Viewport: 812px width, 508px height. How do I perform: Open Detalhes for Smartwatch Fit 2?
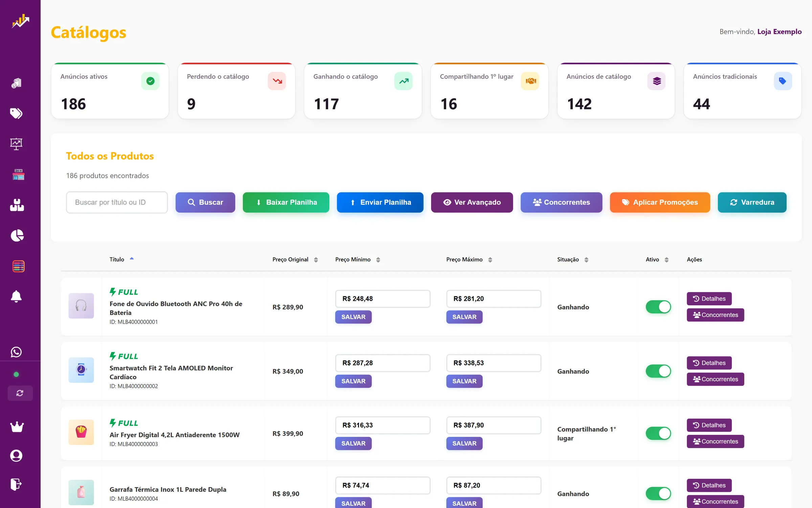pos(709,363)
